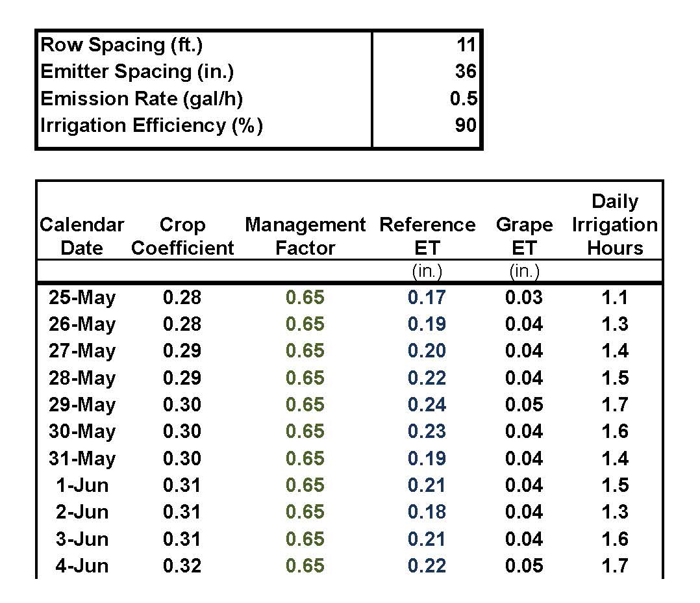700x603 pixels.
Task: Select the 25-May date cell
Action: point(82,298)
